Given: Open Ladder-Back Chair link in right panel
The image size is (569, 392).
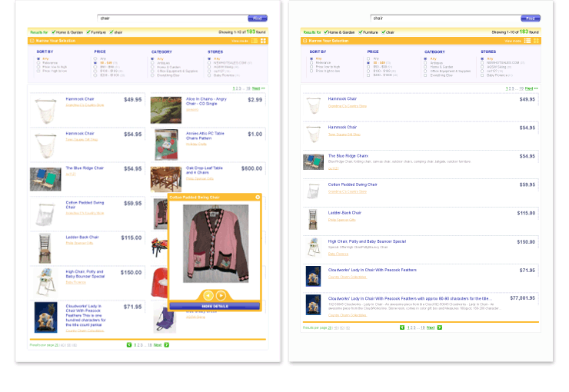Looking at the screenshot, I should click(x=345, y=212).
